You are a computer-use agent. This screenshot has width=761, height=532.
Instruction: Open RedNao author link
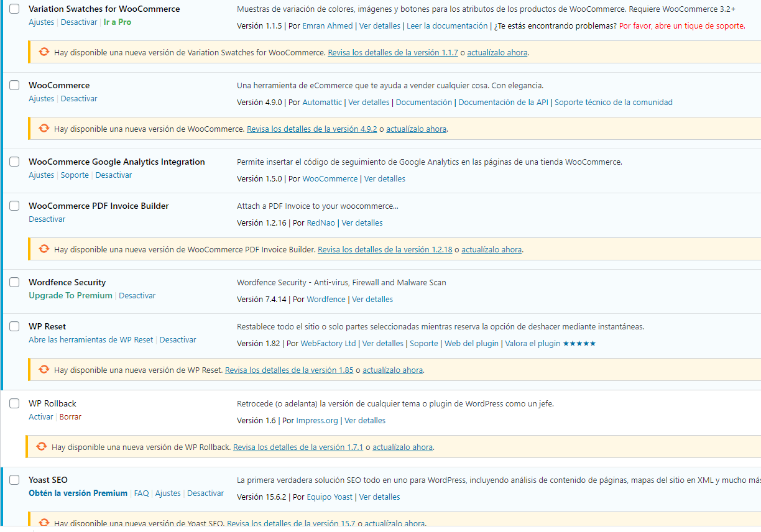coord(321,223)
